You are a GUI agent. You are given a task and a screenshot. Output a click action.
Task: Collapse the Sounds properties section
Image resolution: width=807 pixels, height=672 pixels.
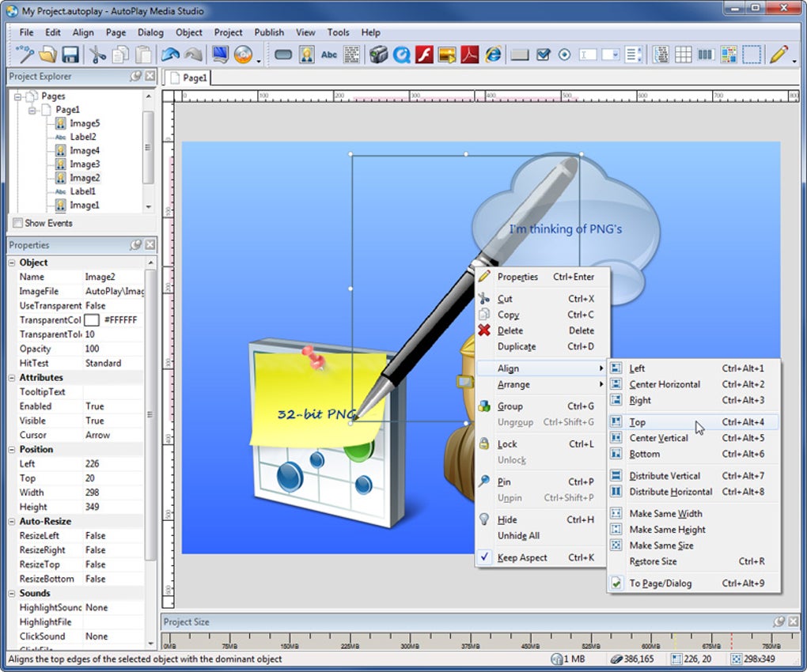tap(12, 594)
